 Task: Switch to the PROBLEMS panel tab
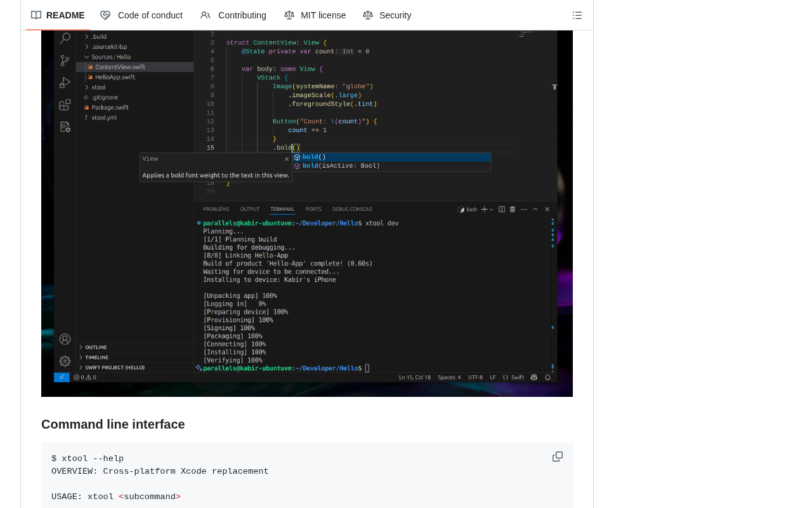(216, 209)
